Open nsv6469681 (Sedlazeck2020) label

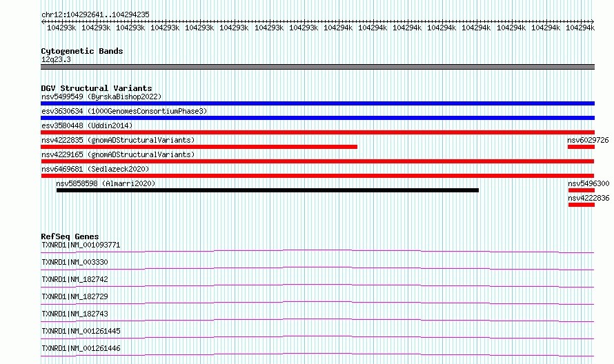95,169
